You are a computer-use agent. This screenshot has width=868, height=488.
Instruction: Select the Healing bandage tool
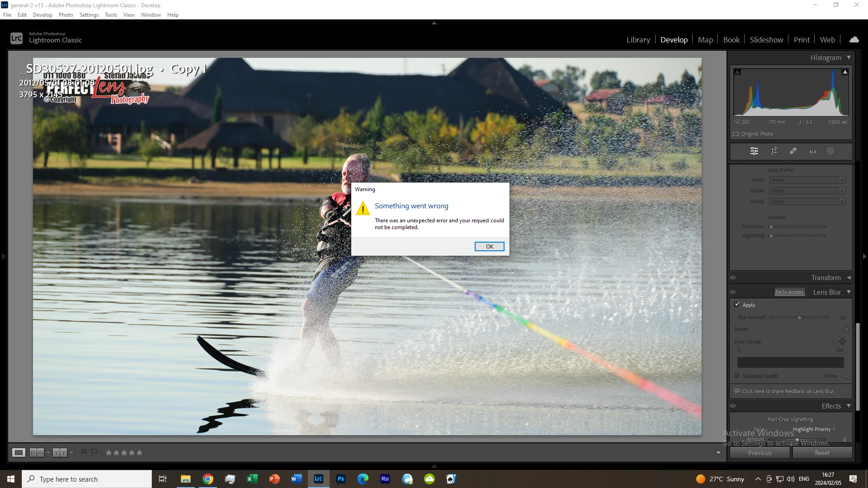[x=793, y=151]
